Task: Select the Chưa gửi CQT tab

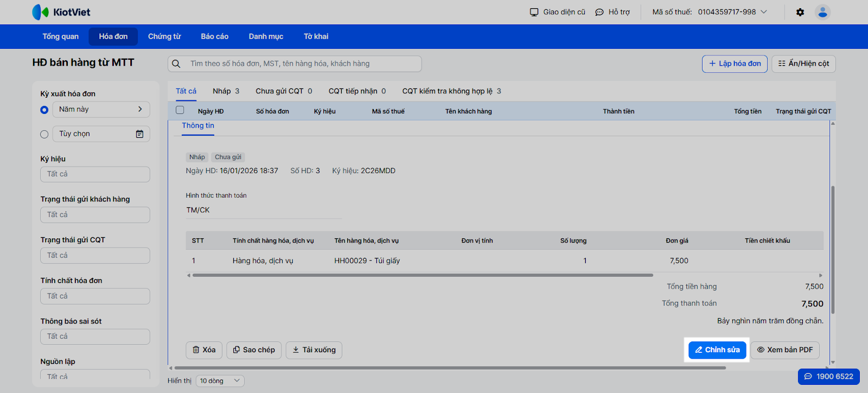Action: [284, 91]
